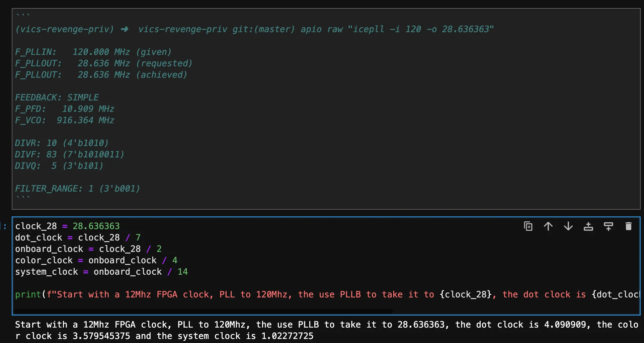Click the apio raw icepll command line
The image size is (644, 343).
tap(254, 29)
